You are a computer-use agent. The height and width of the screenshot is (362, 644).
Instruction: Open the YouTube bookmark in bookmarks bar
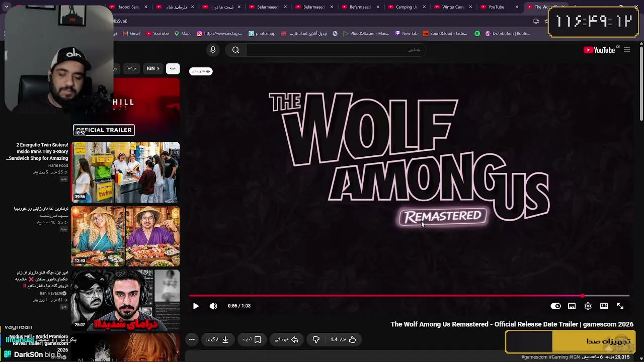point(157,34)
